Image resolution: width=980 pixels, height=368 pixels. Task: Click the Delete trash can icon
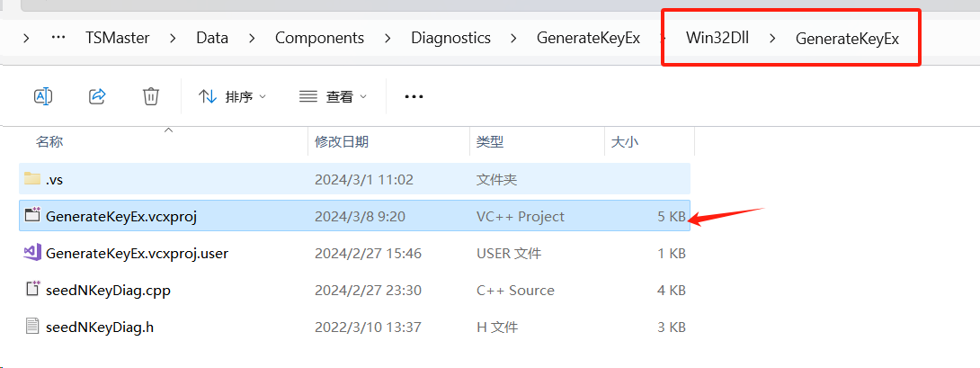click(151, 95)
